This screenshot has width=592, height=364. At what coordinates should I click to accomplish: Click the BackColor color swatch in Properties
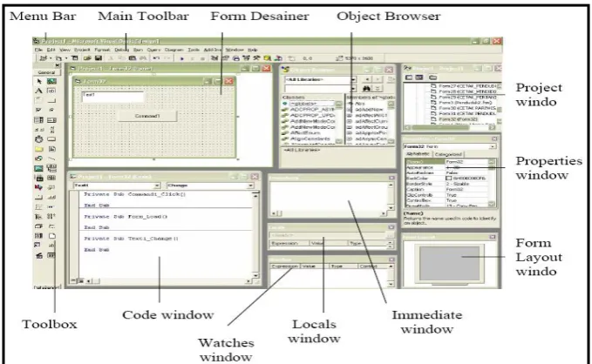coord(448,178)
